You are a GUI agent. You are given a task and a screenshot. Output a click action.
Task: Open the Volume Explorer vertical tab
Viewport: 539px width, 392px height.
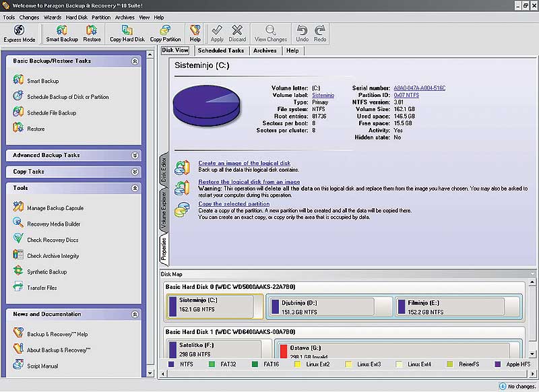[x=164, y=211]
